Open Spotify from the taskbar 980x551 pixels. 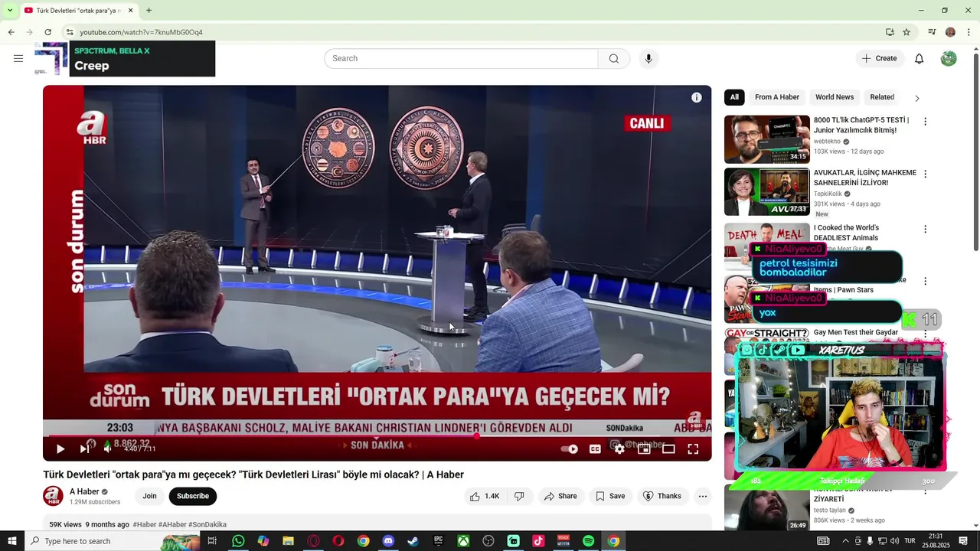point(588,541)
